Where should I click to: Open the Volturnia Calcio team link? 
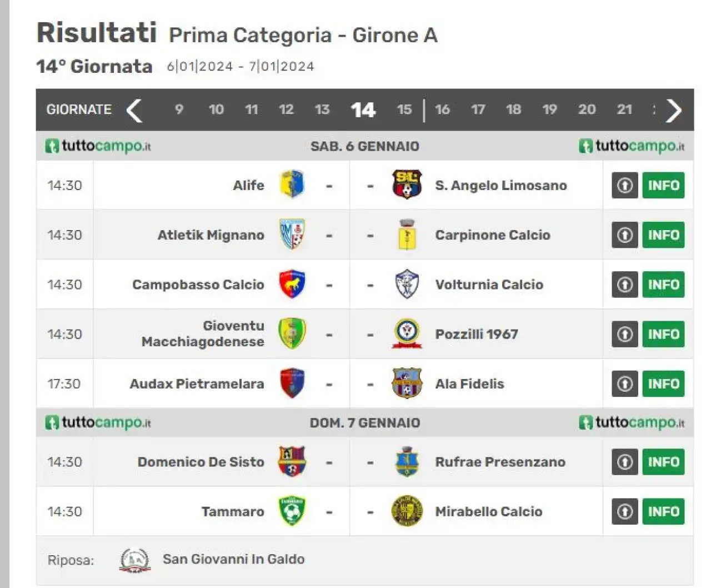pos(489,285)
